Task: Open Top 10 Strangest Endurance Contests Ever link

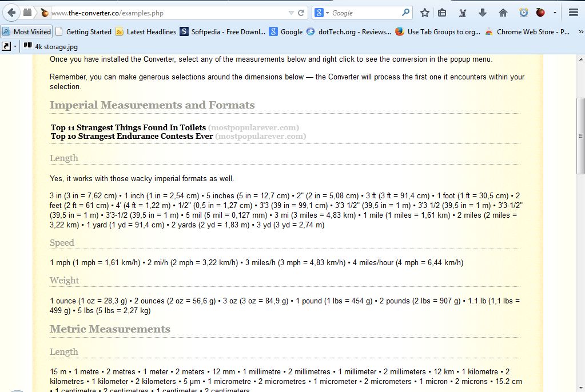Action: [x=132, y=136]
